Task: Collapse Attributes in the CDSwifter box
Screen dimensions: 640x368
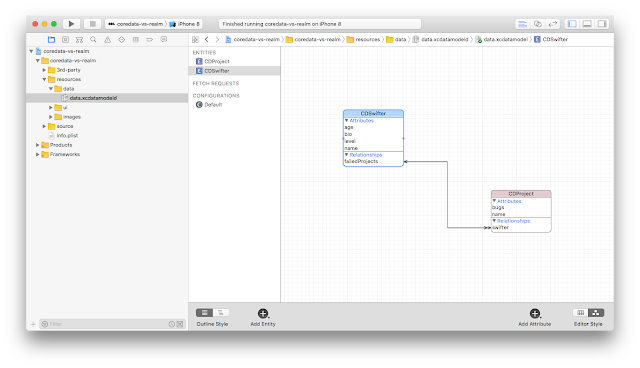Action: click(x=347, y=121)
